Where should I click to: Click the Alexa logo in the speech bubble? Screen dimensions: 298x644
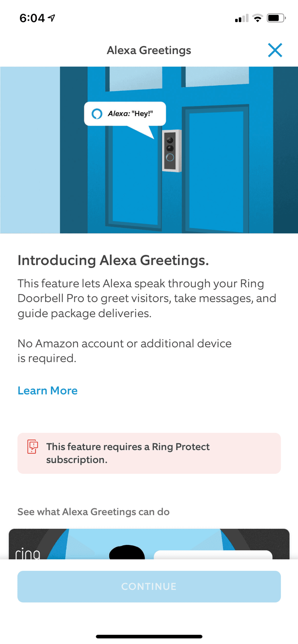coord(96,114)
